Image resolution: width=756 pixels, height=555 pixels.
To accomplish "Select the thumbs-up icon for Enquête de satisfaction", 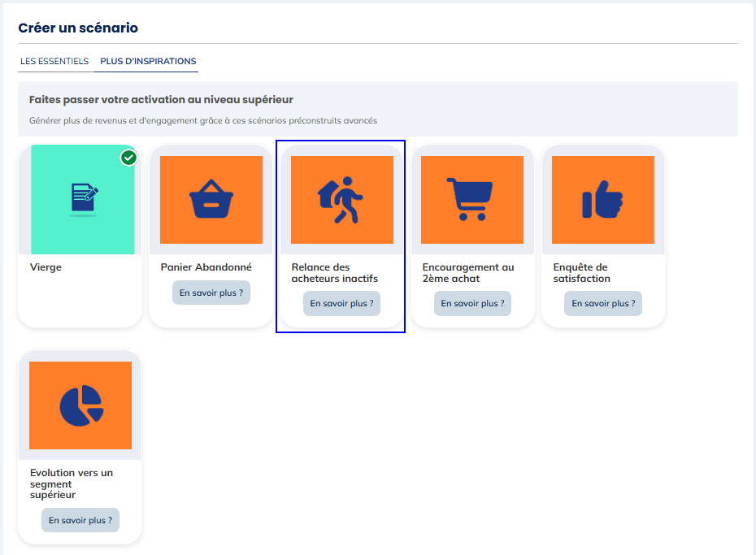I will [x=603, y=199].
